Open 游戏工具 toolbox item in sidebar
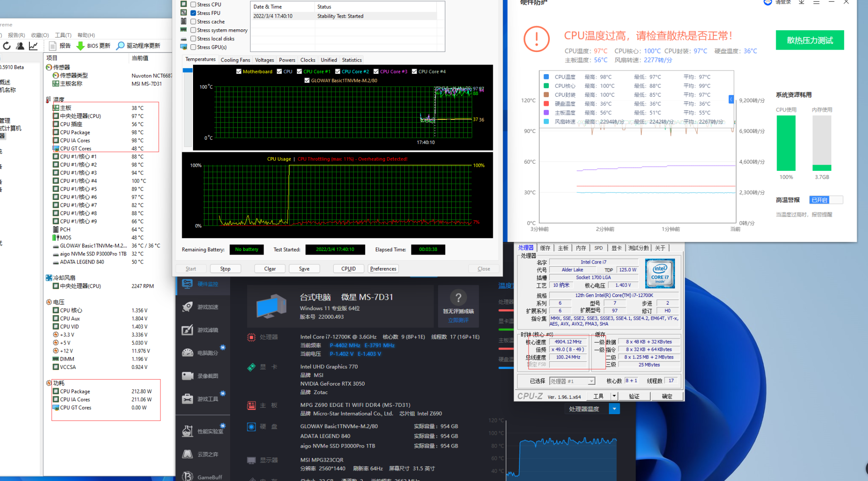Image resolution: width=868 pixels, height=481 pixels. 203,399
